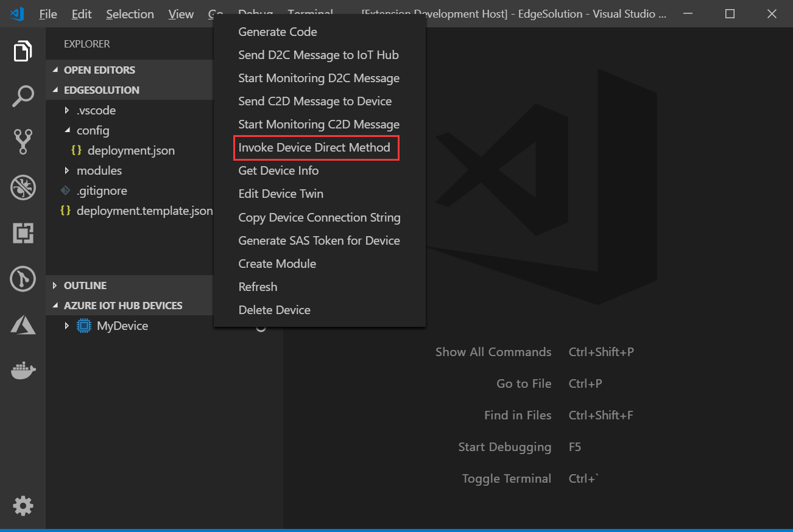Collapse the EDGESOLUTION section
The height and width of the screenshot is (532, 793).
(55, 90)
